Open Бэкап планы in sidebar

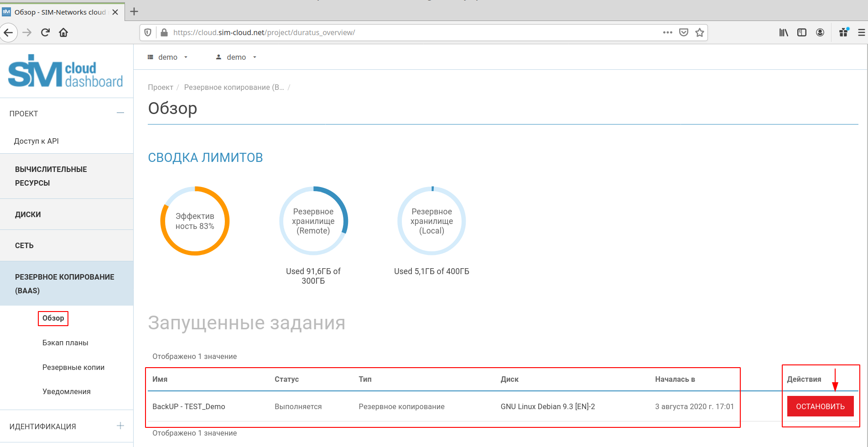click(65, 343)
